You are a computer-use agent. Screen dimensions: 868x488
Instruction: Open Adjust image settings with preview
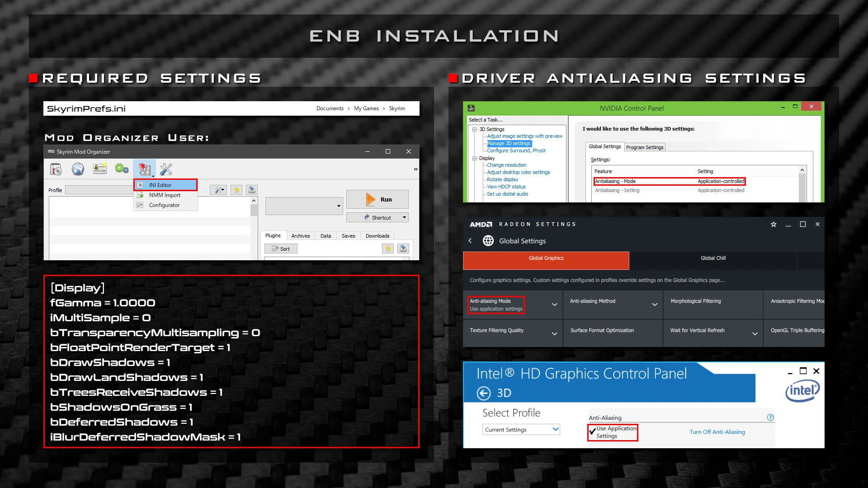point(524,136)
